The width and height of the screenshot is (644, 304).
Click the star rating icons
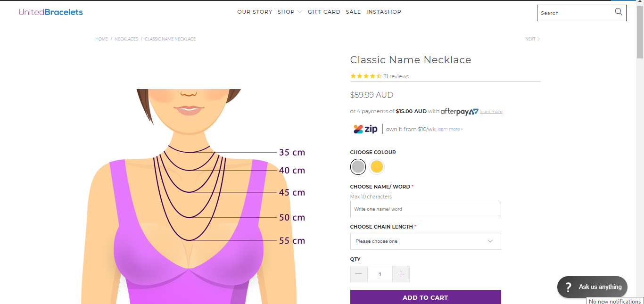(x=365, y=76)
